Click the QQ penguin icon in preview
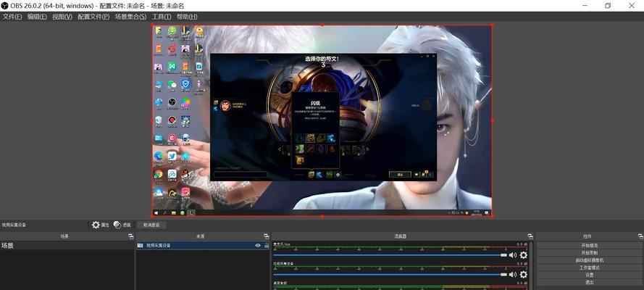Screen dimensions: 644x290 [x=185, y=174]
